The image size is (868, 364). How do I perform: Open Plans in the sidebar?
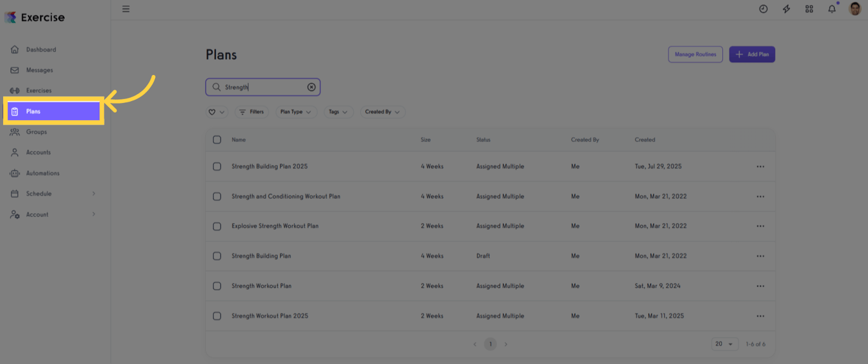pyautogui.click(x=53, y=111)
